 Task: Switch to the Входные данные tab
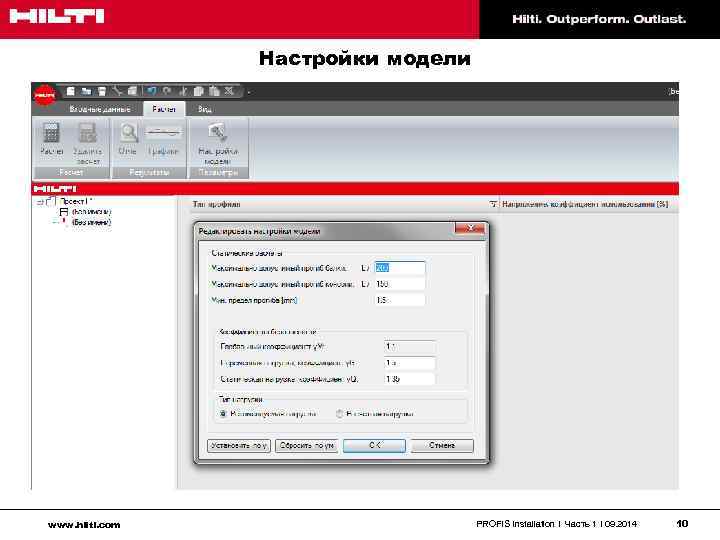pos(100,109)
